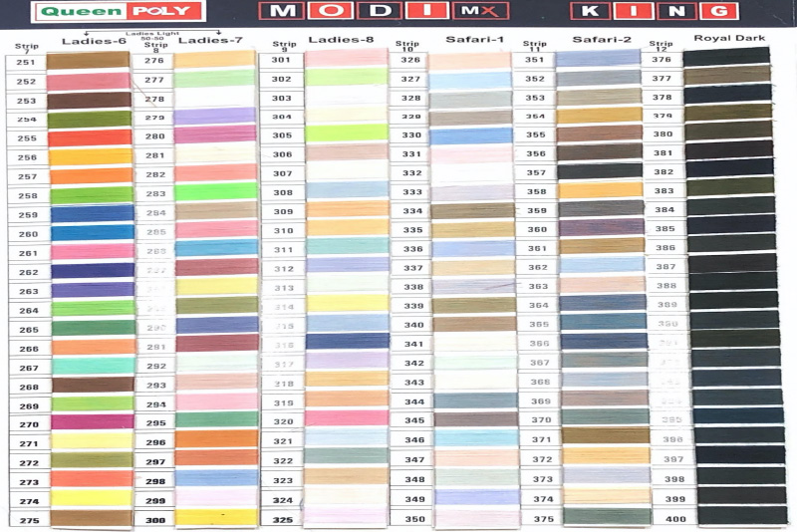Pick the purple grey swatch 360
This screenshot has height=532, width=797.
[602, 228]
